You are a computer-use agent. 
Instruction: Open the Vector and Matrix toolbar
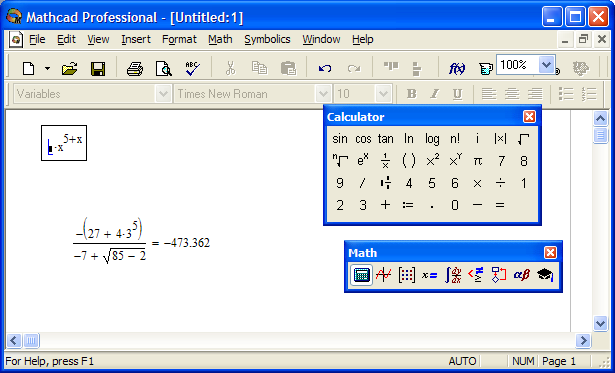point(407,275)
